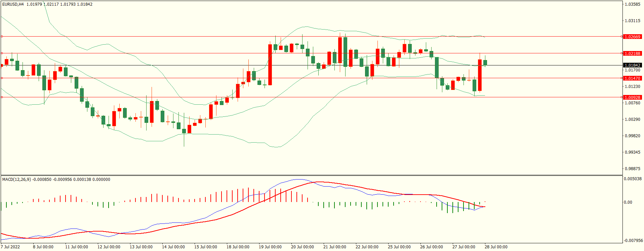Image resolution: width=644 pixels, height=251 pixels.
Task: Click the 28 Jul 00:00 date label
Action: tap(496, 247)
